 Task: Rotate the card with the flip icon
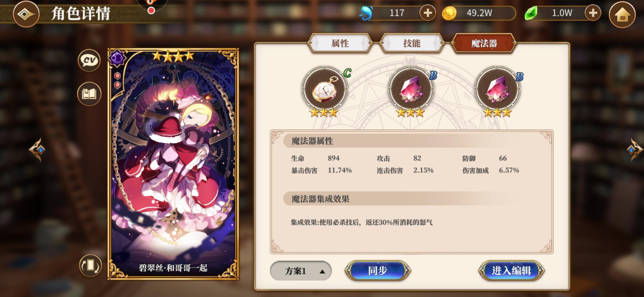point(90,265)
